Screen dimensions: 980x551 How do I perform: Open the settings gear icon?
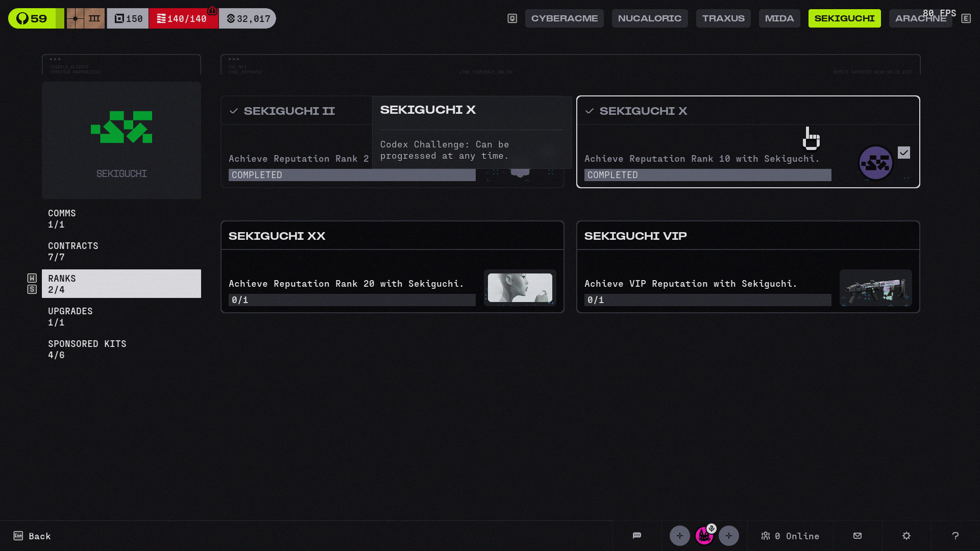(x=906, y=536)
